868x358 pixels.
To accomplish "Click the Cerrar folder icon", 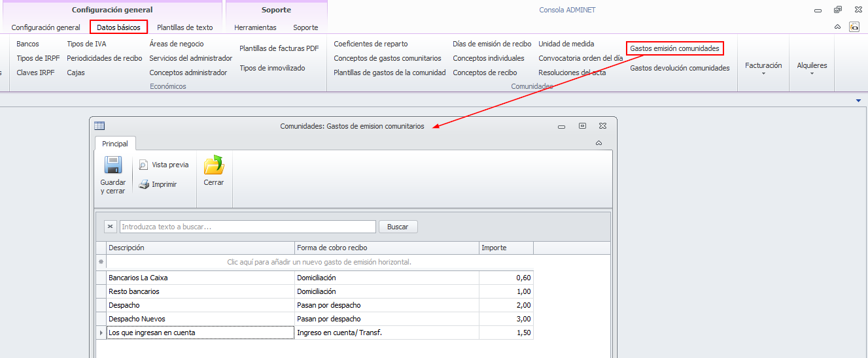I will (214, 165).
